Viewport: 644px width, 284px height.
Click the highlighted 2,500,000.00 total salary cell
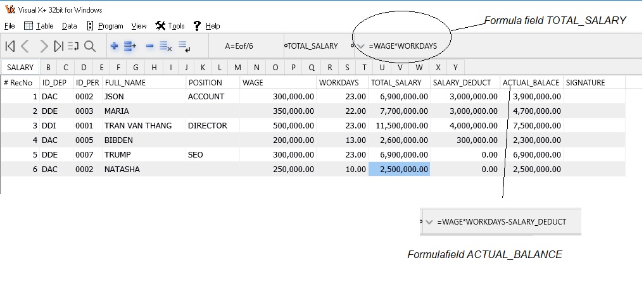click(x=399, y=169)
